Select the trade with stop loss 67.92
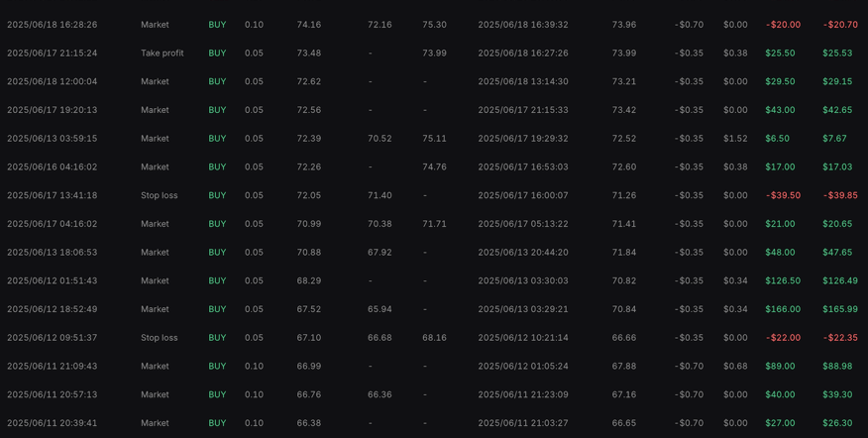Image resolution: width=868 pixels, height=438 pixels. pos(434,253)
